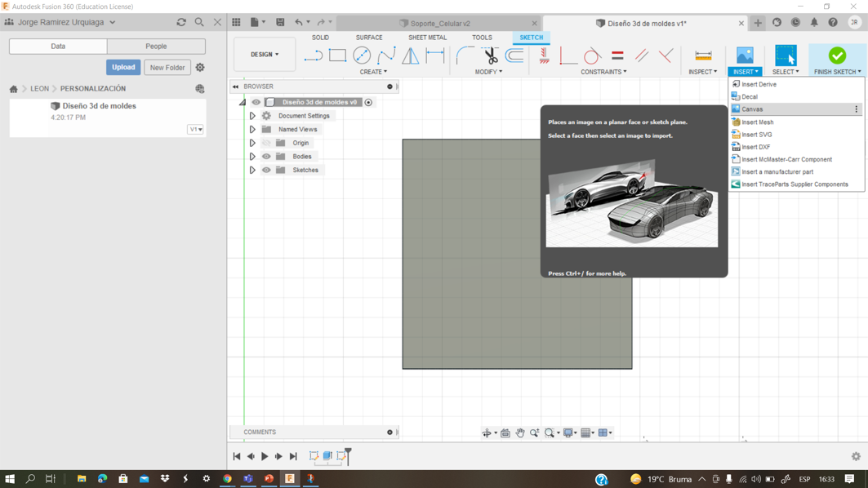Toggle visibility of the Sketches folder

[266, 170]
